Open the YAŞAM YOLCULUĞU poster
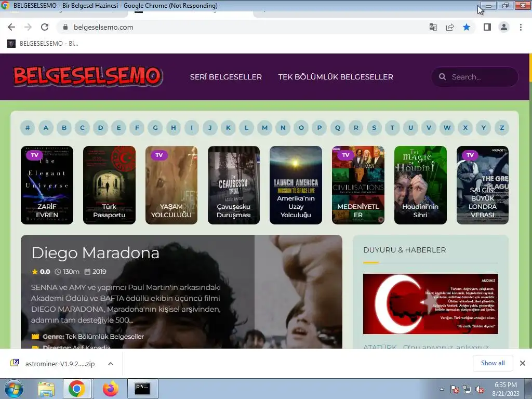This screenshot has height=399, width=532. coord(171,185)
